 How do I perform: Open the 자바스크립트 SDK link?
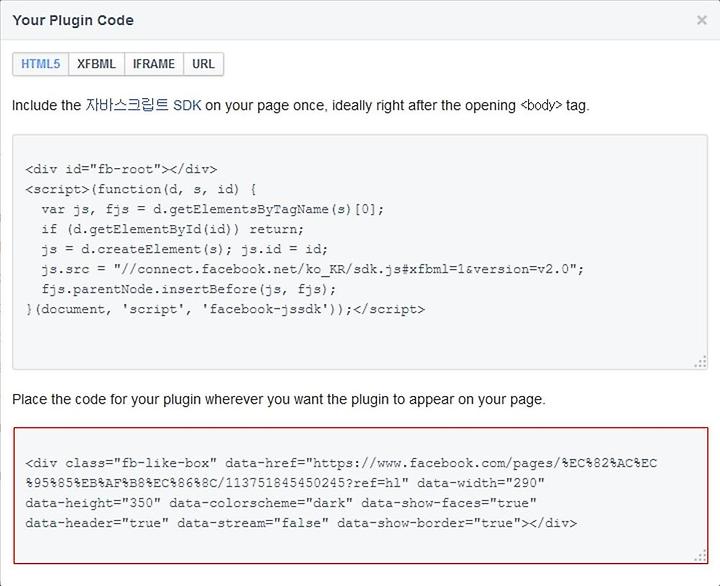click(143, 105)
